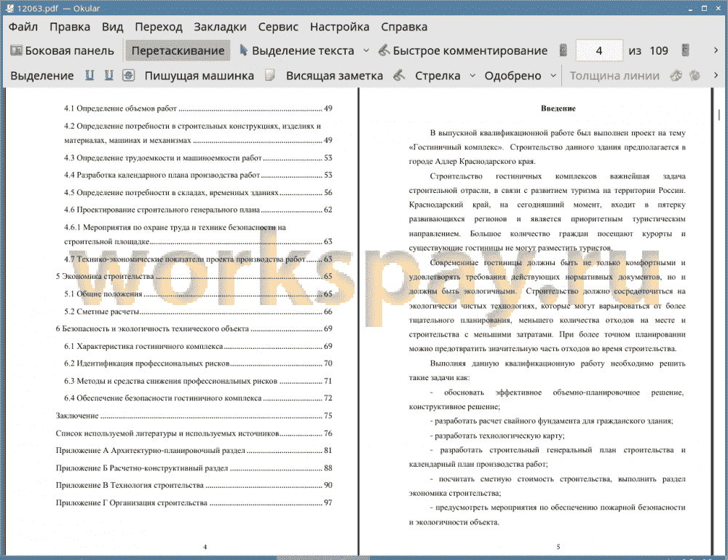Image resolution: width=728 pixels, height=560 pixels.
Task: Click contents entry "6.3 Методы и средства снижения"
Action: click(x=198, y=382)
